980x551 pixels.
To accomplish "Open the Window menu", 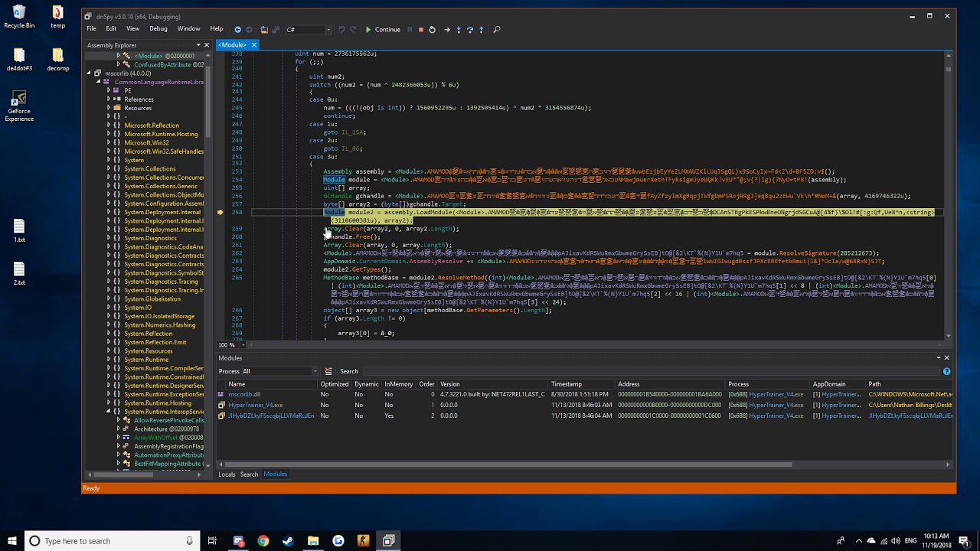I will point(188,29).
